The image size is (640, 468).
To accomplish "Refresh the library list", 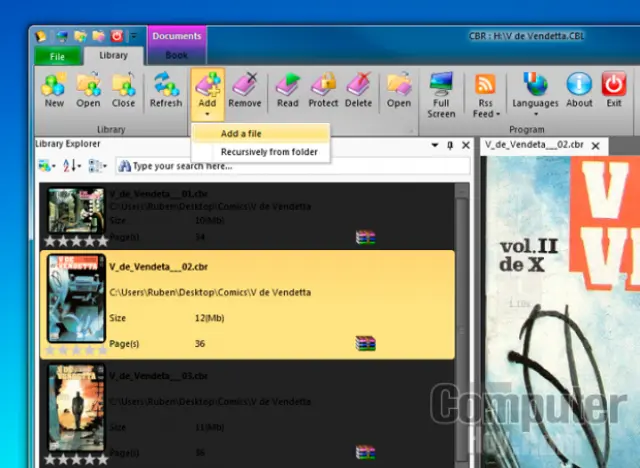I will point(166,88).
